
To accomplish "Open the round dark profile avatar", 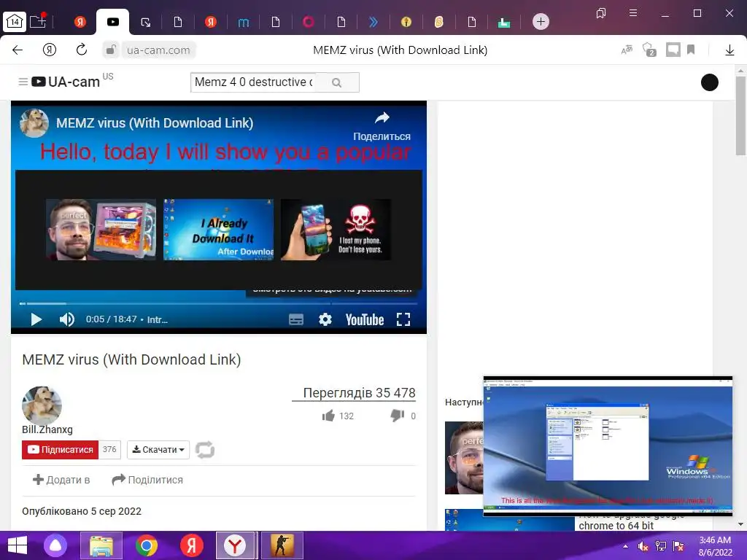I will 709,82.
